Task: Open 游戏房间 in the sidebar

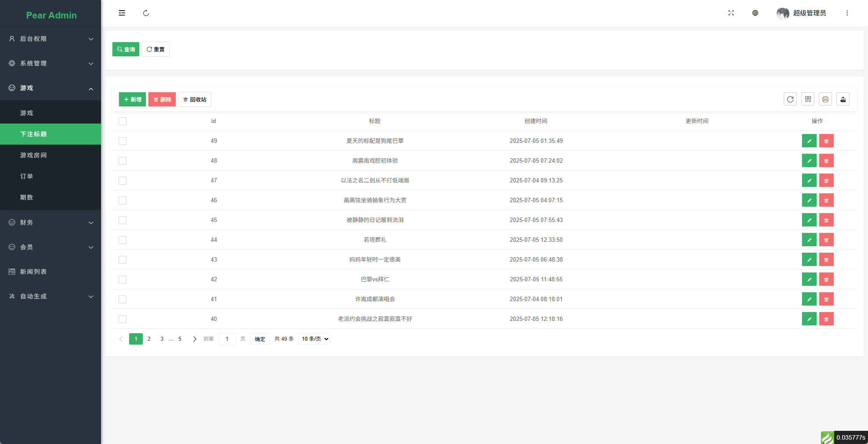Action: (33, 155)
